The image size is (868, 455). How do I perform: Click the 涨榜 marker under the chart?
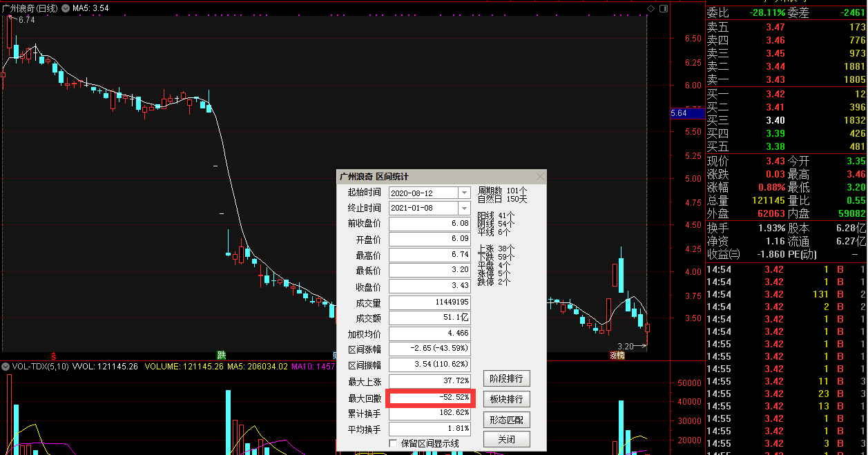pos(617,356)
